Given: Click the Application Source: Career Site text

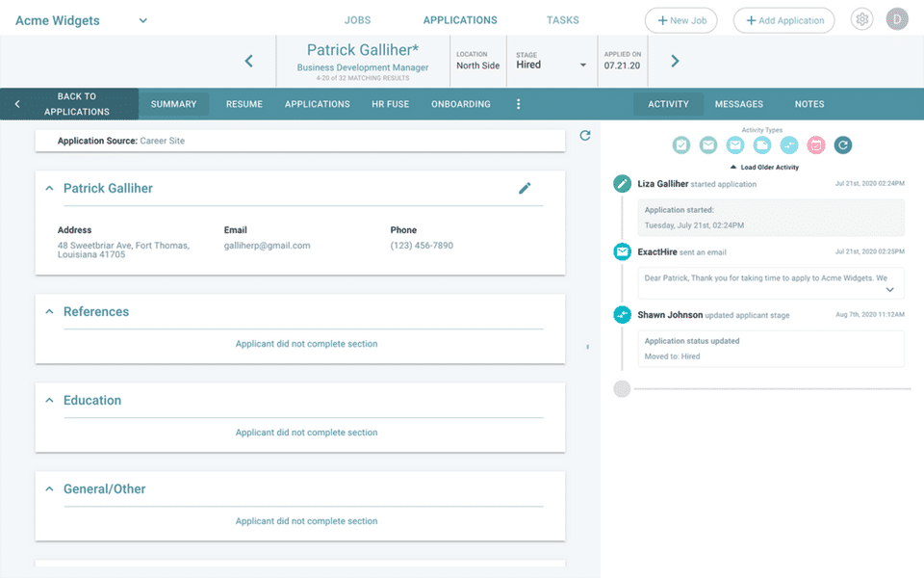Looking at the screenshot, I should click(x=121, y=141).
